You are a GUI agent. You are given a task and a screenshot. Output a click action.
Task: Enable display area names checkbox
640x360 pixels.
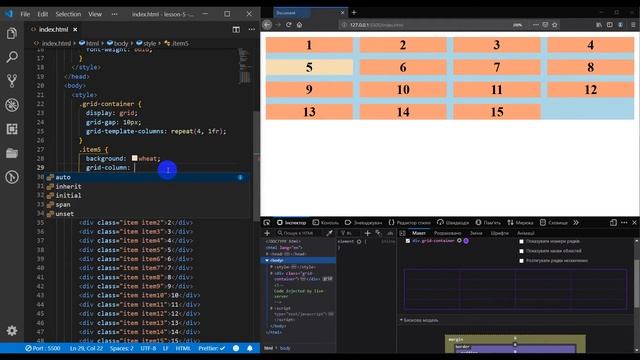click(x=521, y=251)
